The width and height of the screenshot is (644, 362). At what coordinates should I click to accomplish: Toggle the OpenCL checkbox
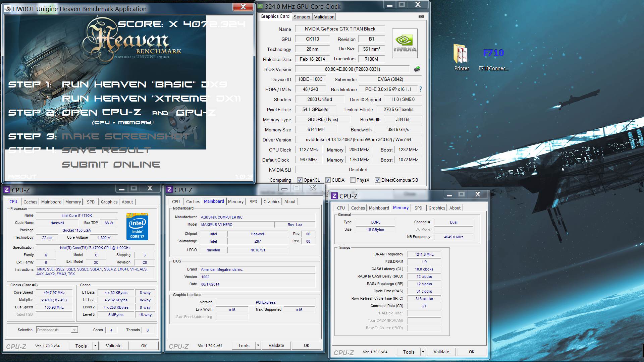pyautogui.click(x=300, y=180)
